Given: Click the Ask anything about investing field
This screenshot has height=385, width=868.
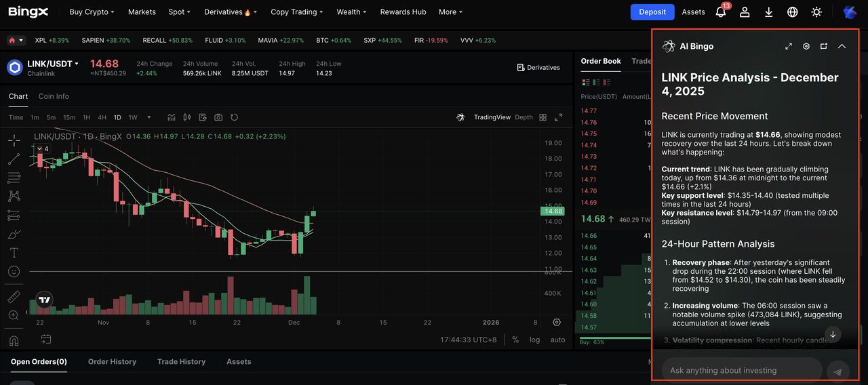Looking at the screenshot, I should coord(741,370).
